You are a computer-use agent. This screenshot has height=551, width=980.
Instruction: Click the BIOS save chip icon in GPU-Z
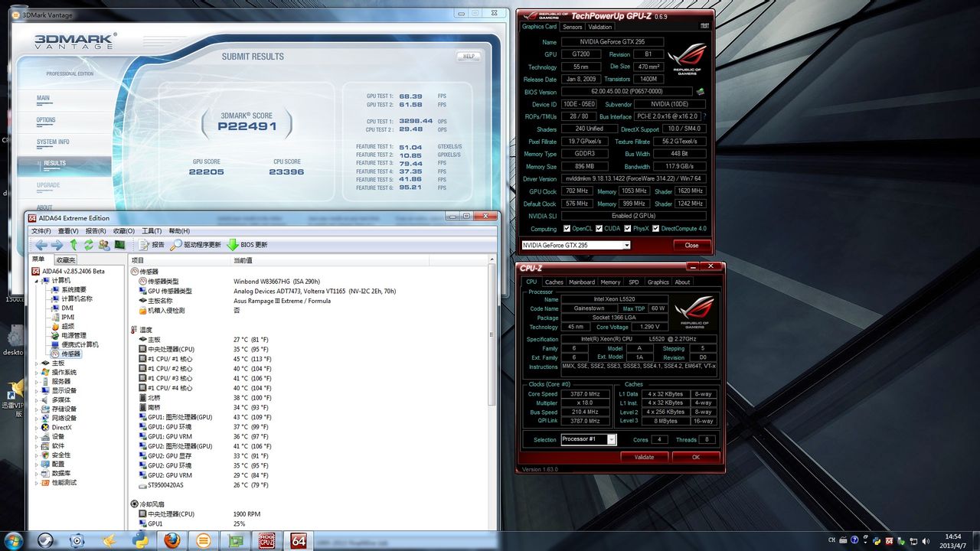click(700, 92)
